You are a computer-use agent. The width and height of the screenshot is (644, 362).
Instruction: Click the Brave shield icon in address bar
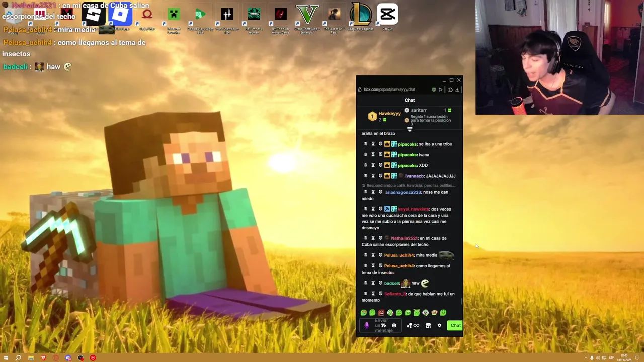(x=434, y=89)
